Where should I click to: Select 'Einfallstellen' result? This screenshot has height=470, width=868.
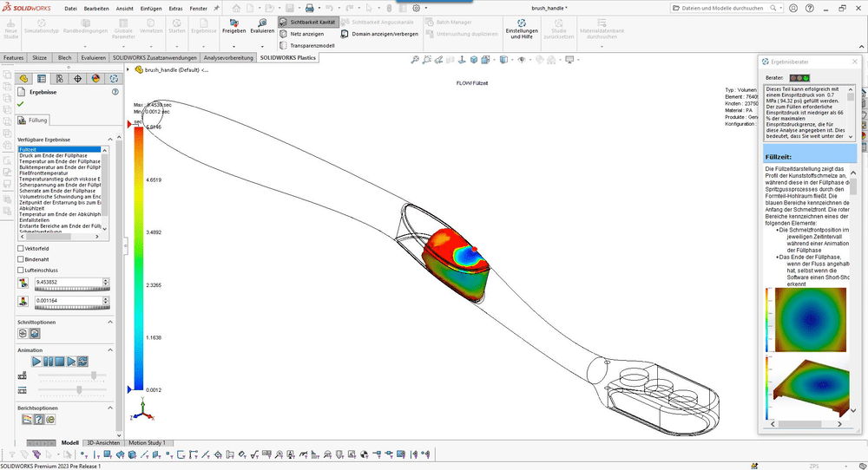pyautogui.click(x=59, y=220)
